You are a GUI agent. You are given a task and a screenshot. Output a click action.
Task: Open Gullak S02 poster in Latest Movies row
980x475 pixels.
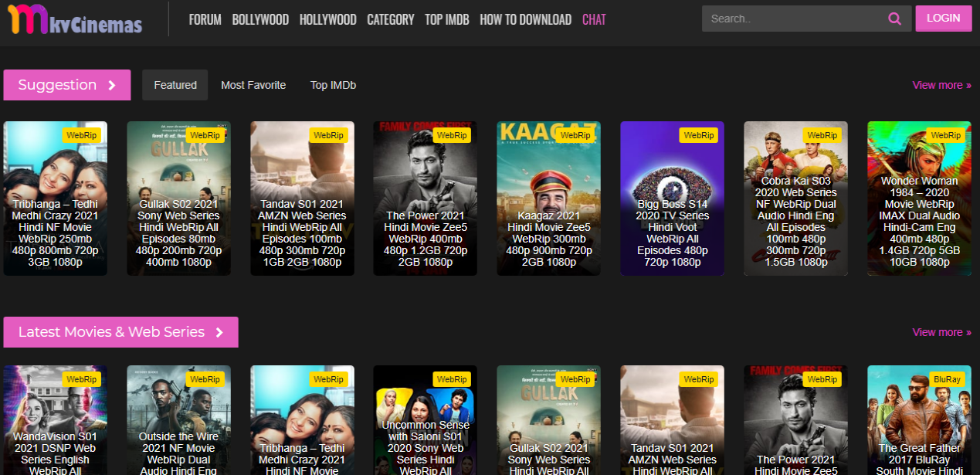tap(549, 420)
